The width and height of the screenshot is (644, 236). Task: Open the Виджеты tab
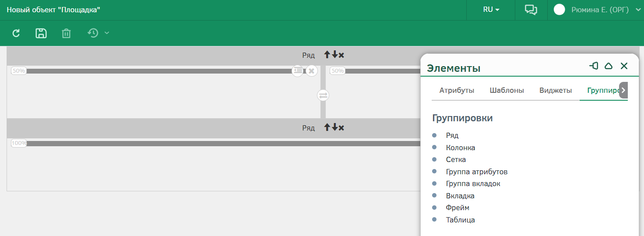coord(556,91)
